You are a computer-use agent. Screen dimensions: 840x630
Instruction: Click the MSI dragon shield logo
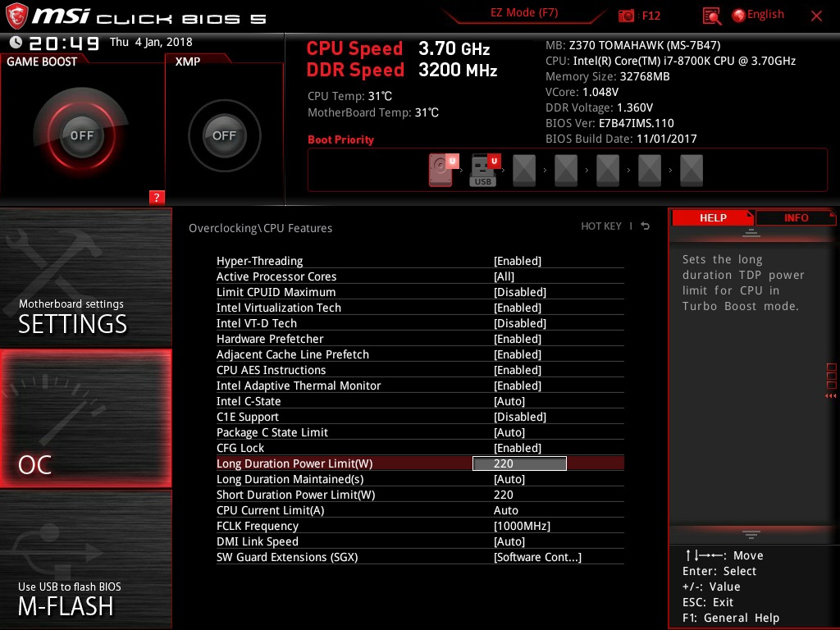coord(16,16)
